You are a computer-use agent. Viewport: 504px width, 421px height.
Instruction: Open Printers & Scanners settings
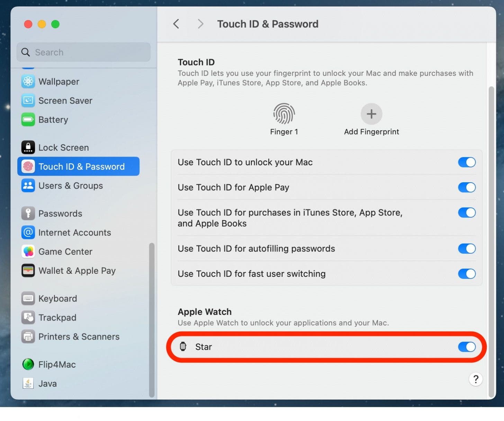[79, 336]
